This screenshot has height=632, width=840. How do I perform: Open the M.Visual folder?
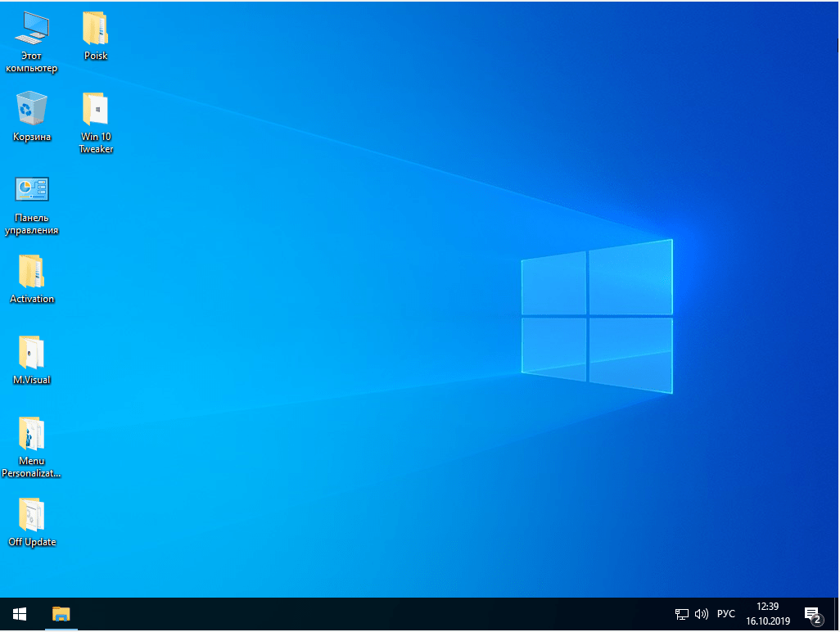[32, 352]
